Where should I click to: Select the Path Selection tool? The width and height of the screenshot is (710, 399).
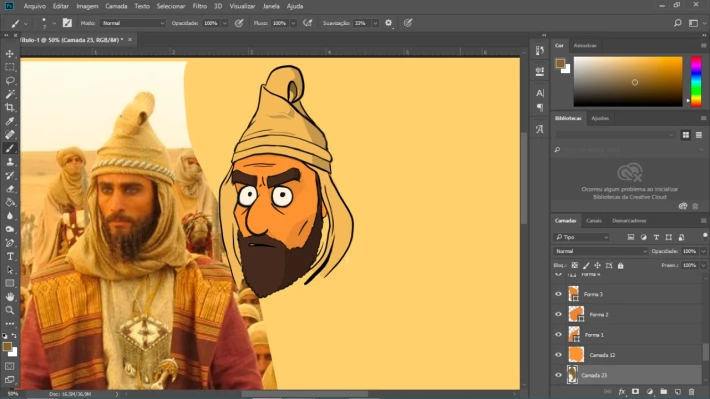point(10,270)
